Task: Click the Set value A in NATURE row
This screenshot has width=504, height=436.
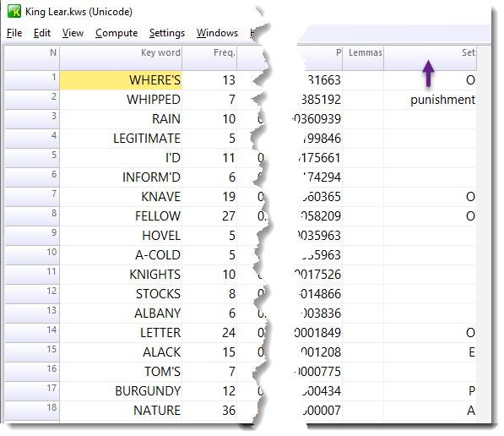Action: click(471, 411)
